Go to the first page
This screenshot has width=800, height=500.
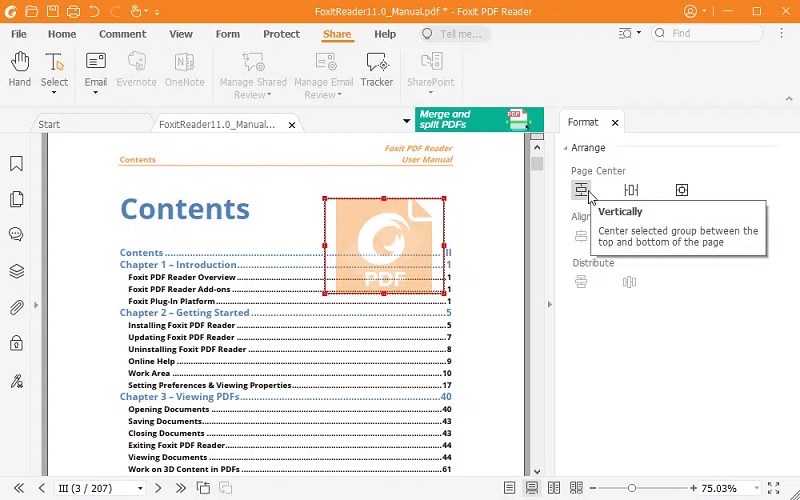19,488
